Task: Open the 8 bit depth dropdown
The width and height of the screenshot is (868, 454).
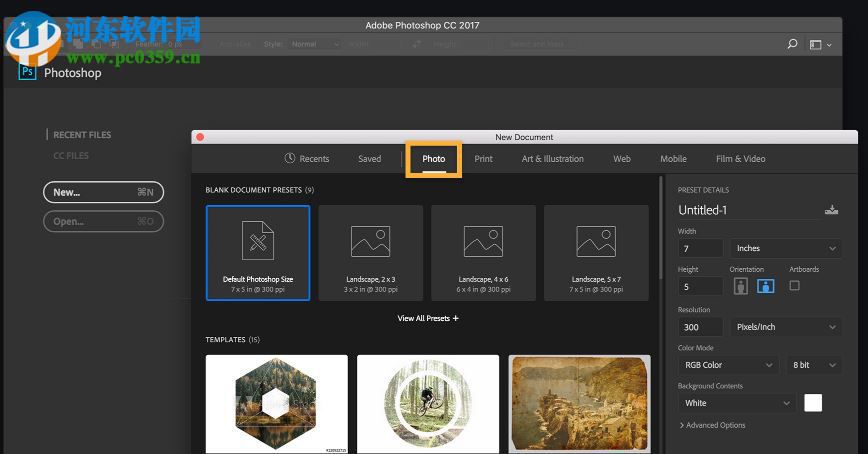Action: (x=814, y=365)
